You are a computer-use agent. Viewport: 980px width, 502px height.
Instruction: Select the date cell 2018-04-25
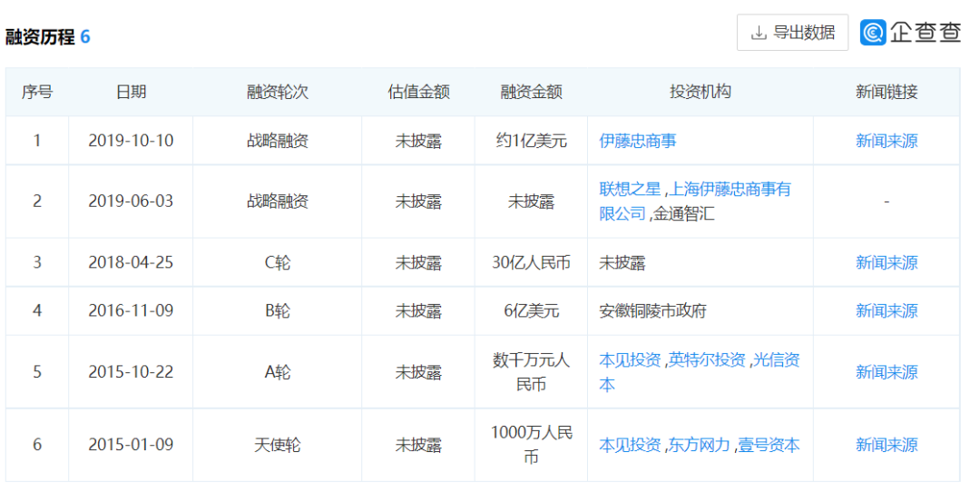tap(131, 262)
